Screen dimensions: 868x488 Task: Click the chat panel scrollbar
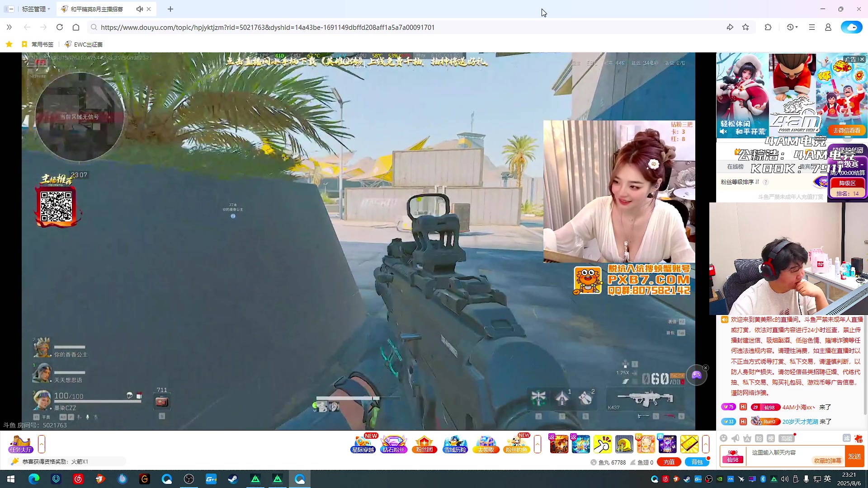pos(866,366)
